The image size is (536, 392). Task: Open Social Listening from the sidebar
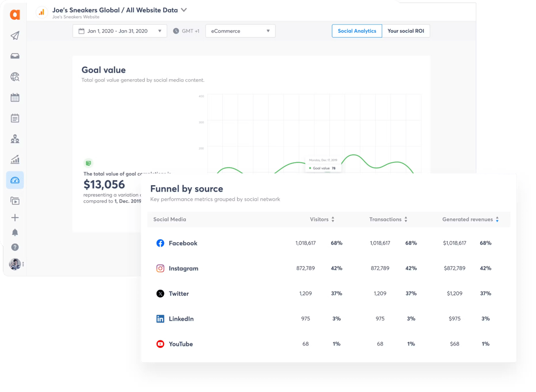15,77
